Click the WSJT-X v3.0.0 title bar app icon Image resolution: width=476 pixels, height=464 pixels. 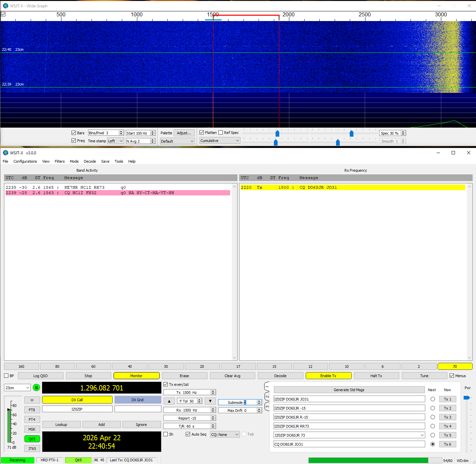pos(5,153)
